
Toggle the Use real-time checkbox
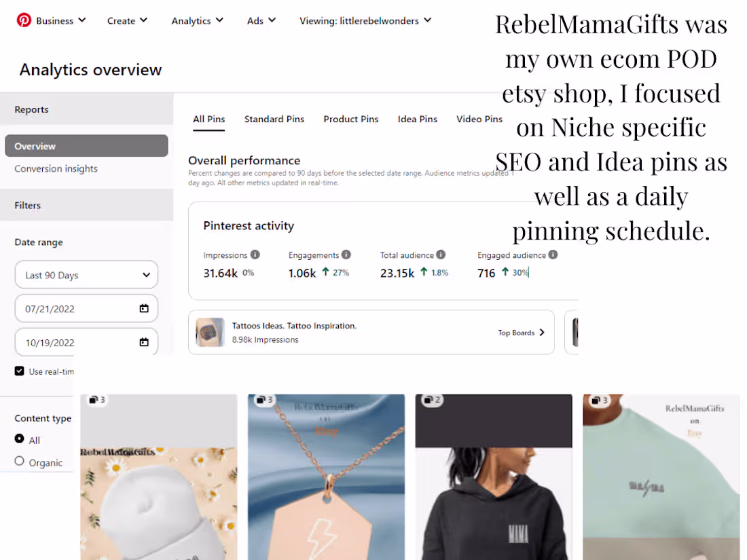tap(19, 371)
